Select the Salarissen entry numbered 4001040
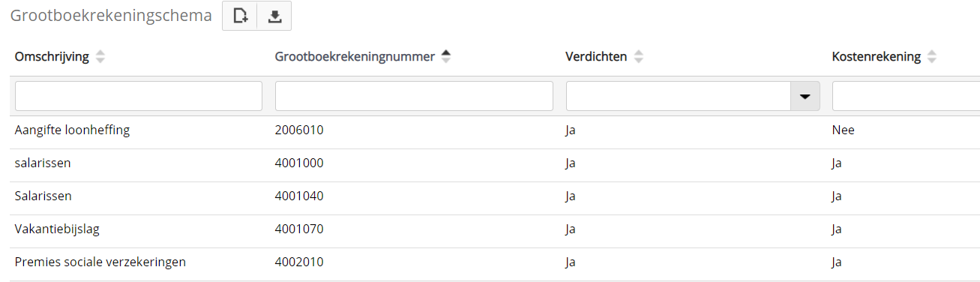This screenshot has width=980, height=282. (495, 196)
